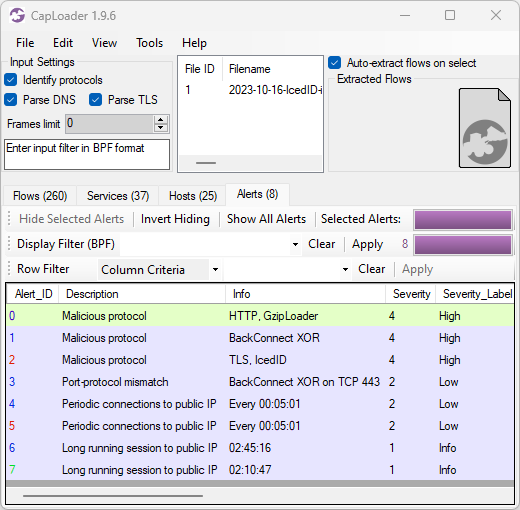Screen dimensions: 520x510
Task: Expand the Row Filter value dropdown
Action: [345, 269]
